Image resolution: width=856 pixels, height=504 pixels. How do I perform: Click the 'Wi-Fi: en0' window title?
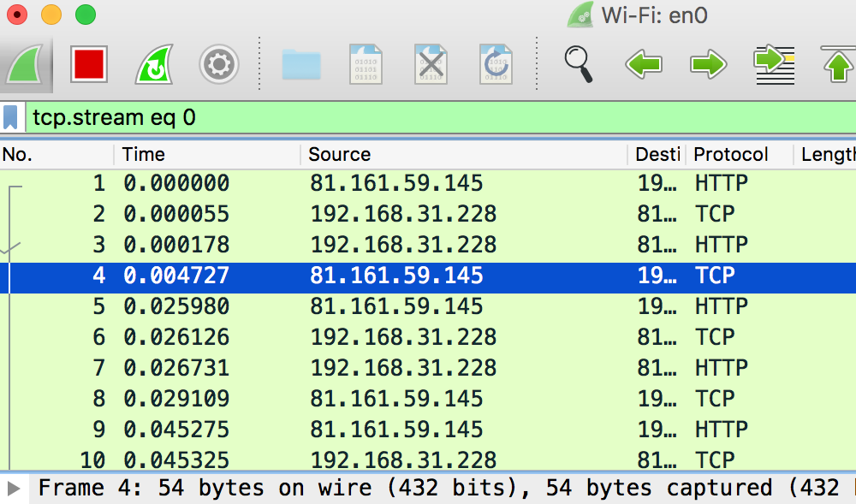coord(654,15)
